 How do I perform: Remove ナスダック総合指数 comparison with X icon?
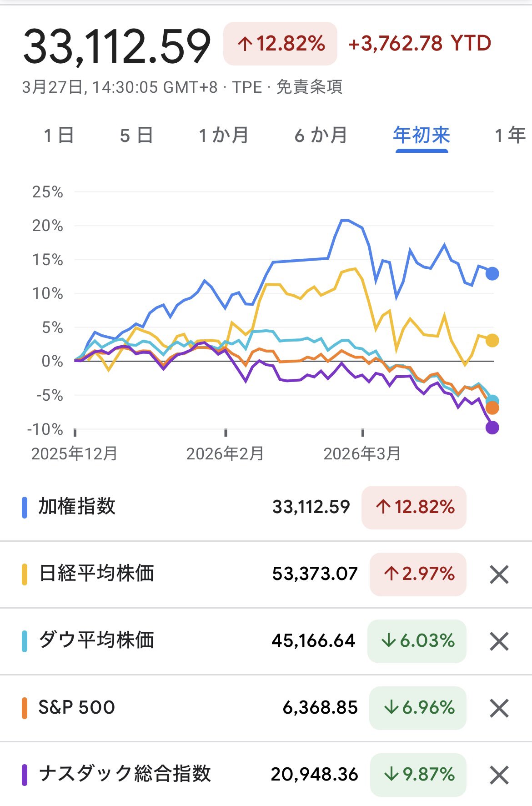pos(499,775)
